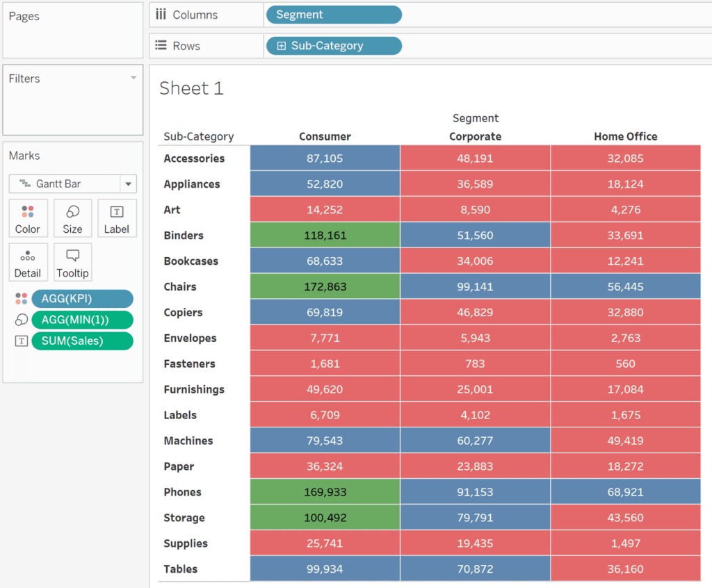Screen dimensions: 712x588
Task: Click size icon beside AGG(MIN(1)) pill
Action: pyautogui.click(x=21, y=320)
